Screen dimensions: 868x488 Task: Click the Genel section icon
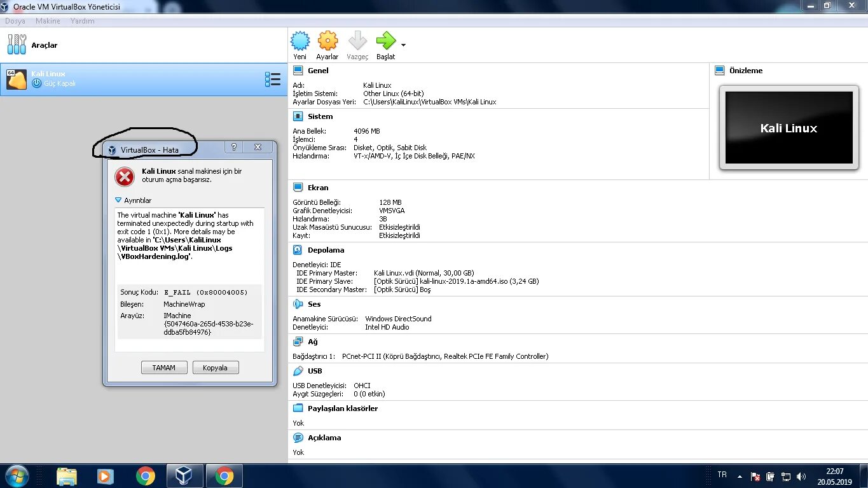point(297,71)
